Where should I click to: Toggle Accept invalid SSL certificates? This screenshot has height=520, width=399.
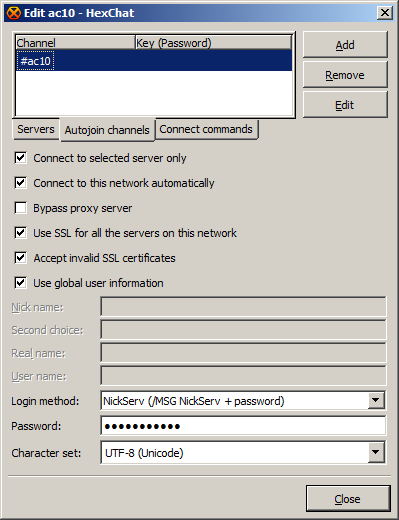coord(20,258)
